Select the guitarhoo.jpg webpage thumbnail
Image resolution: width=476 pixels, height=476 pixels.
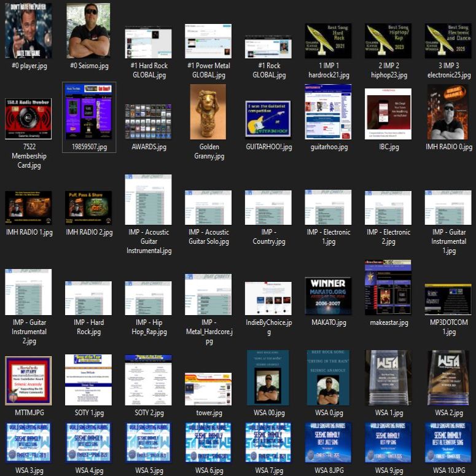328,112
